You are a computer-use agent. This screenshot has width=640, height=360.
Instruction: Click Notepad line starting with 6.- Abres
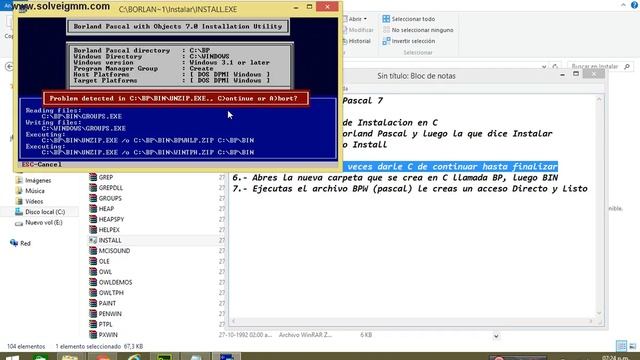point(395,178)
